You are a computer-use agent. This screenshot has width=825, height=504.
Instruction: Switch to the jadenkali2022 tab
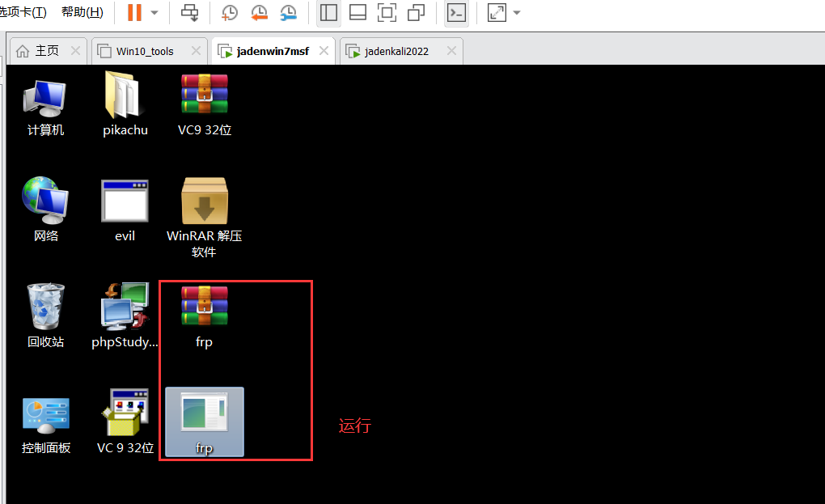(x=396, y=51)
